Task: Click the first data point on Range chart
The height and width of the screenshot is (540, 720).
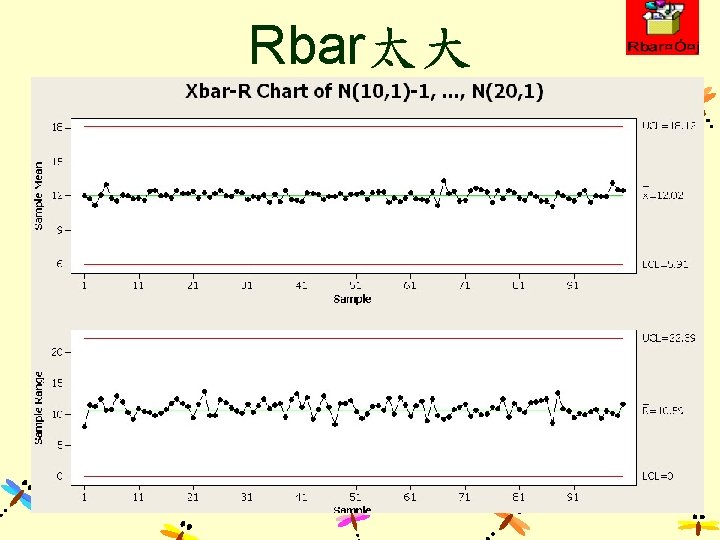Action: click(x=84, y=427)
